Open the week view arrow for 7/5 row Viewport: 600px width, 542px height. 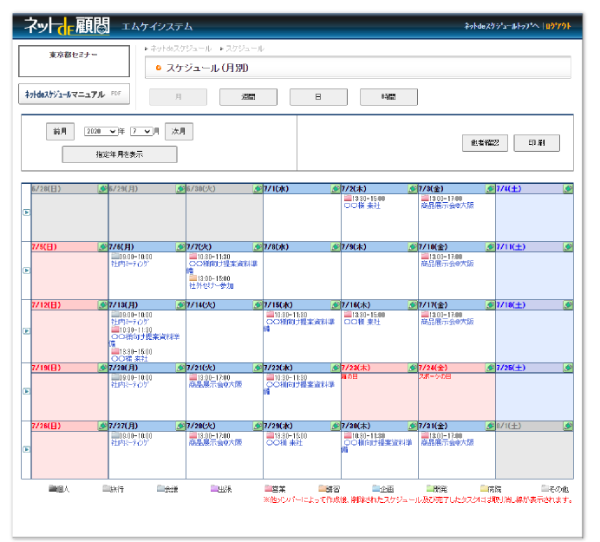(x=26, y=270)
